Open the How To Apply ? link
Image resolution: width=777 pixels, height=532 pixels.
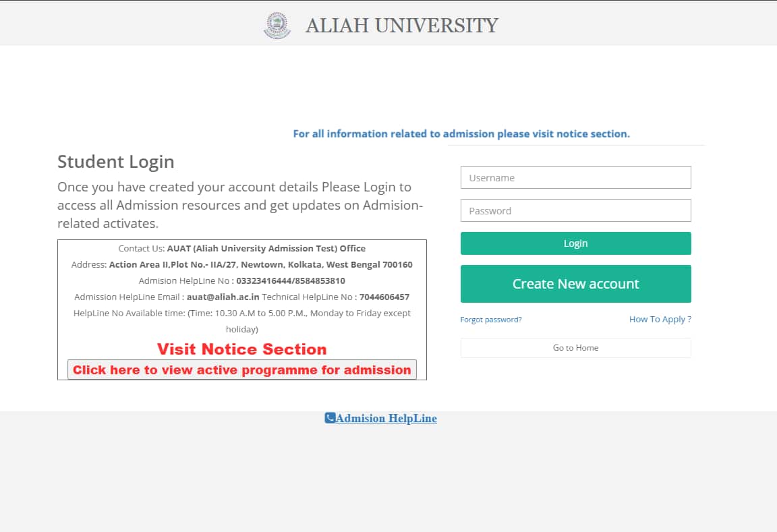coord(660,319)
